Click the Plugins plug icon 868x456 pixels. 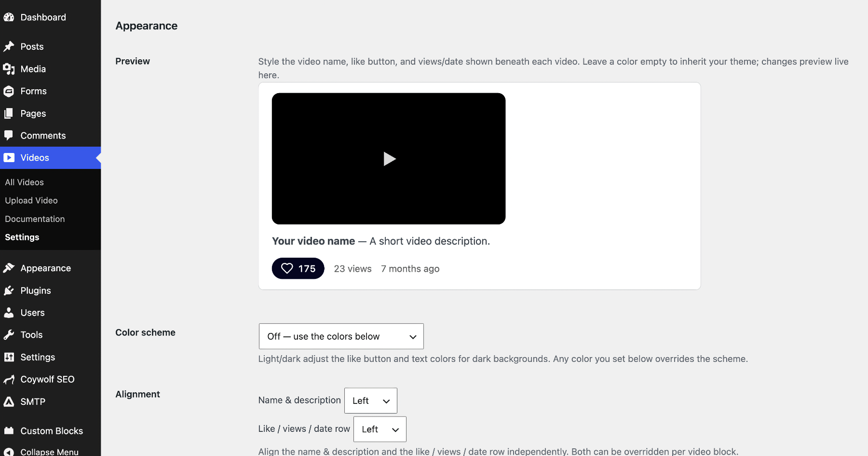[x=9, y=290]
